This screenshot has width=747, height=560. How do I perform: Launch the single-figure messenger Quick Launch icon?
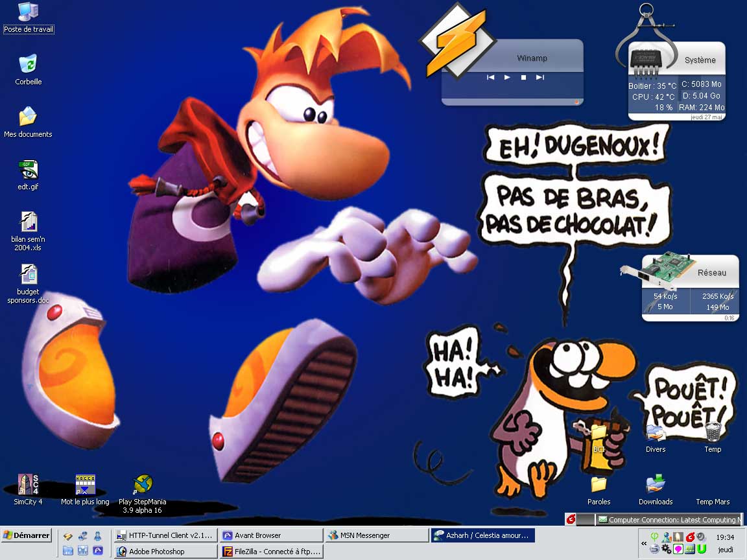coord(98,536)
